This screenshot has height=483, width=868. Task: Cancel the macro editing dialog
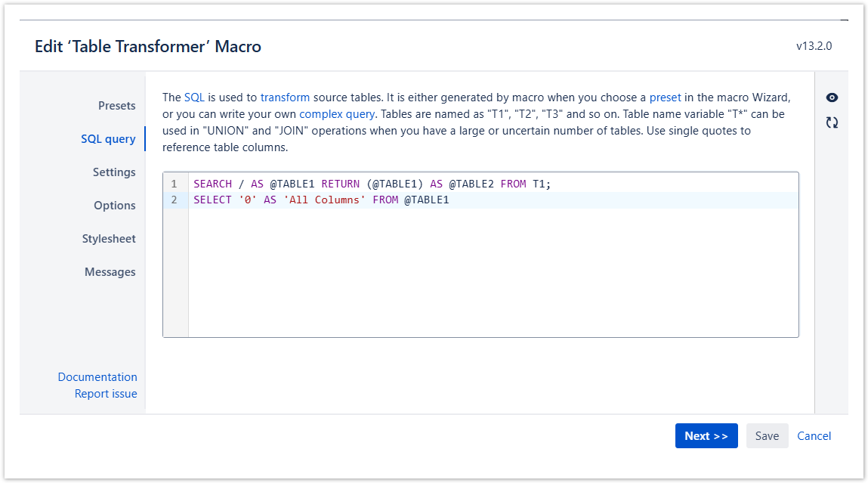click(x=814, y=436)
